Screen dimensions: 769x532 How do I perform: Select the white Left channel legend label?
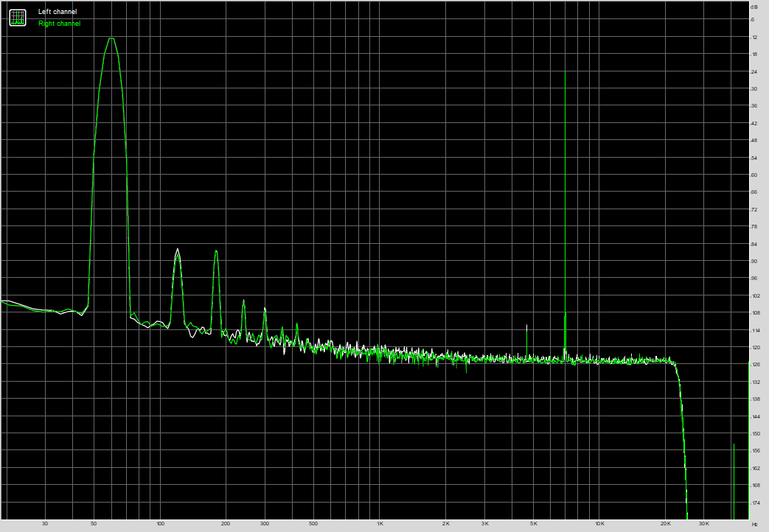point(57,12)
